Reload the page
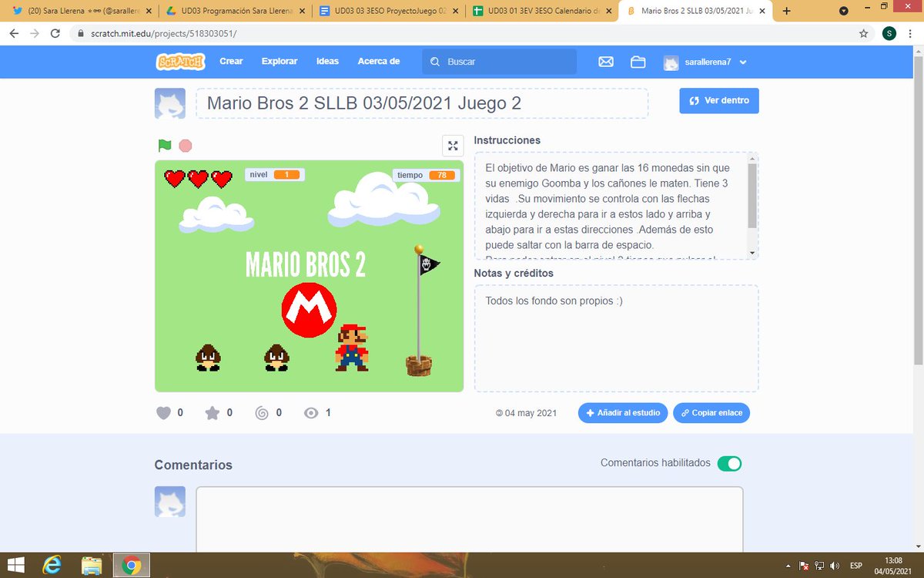Screen dimensions: 924x578 tap(56, 34)
